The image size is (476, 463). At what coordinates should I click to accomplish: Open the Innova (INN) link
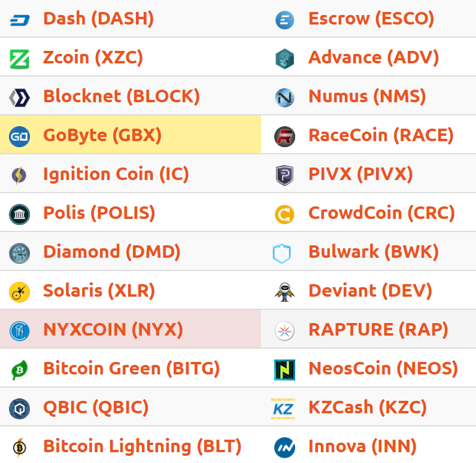362,446
